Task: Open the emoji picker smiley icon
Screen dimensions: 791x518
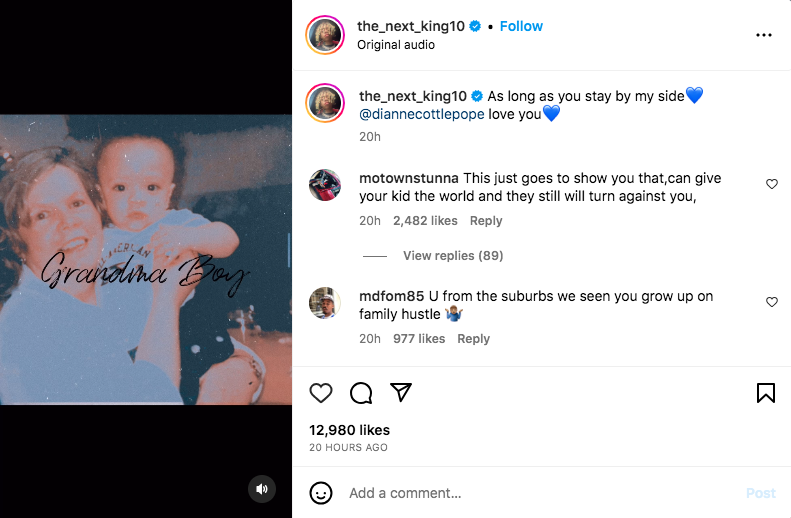Action: tap(321, 493)
